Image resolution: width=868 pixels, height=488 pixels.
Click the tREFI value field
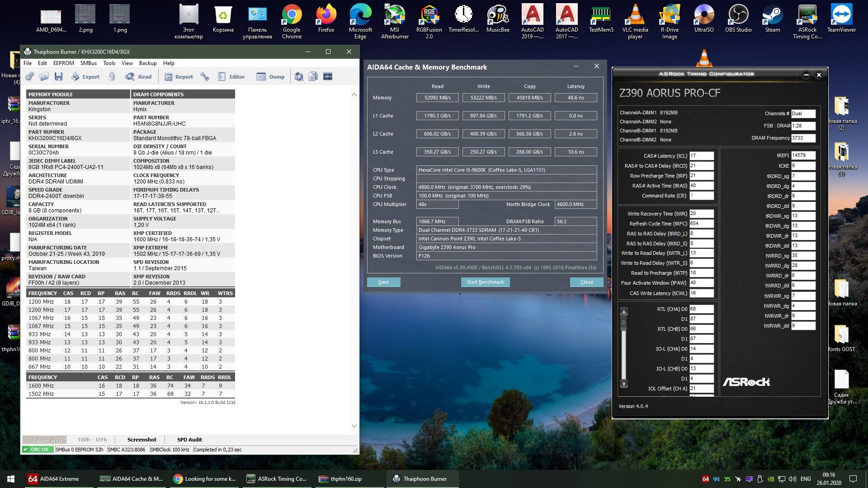click(803, 155)
